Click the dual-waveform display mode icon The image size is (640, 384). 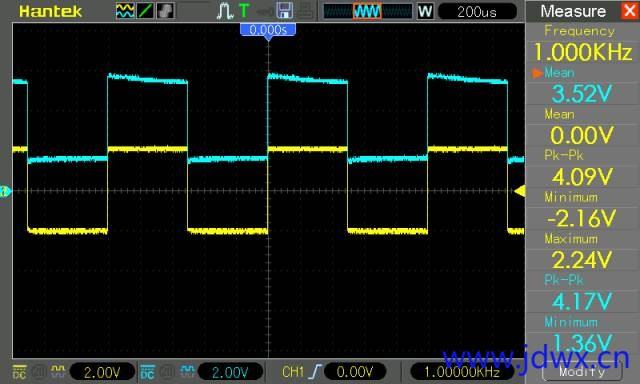click(x=125, y=11)
